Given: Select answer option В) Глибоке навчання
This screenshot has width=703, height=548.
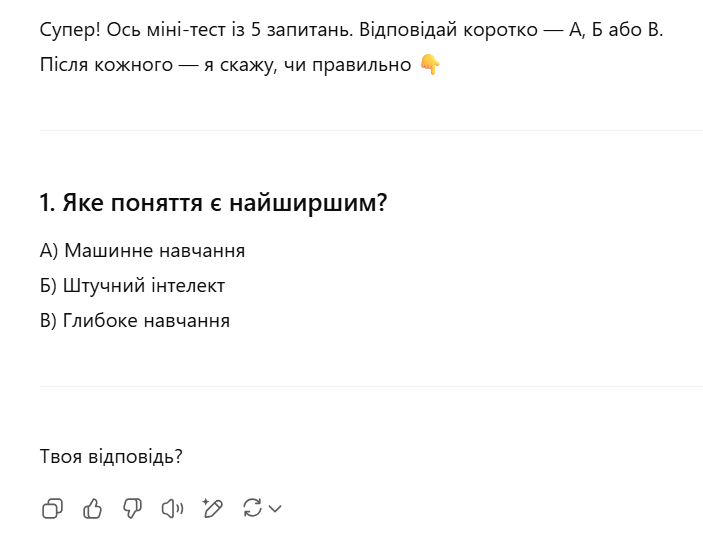Looking at the screenshot, I should pyautogui.click(x=135, y=321).
